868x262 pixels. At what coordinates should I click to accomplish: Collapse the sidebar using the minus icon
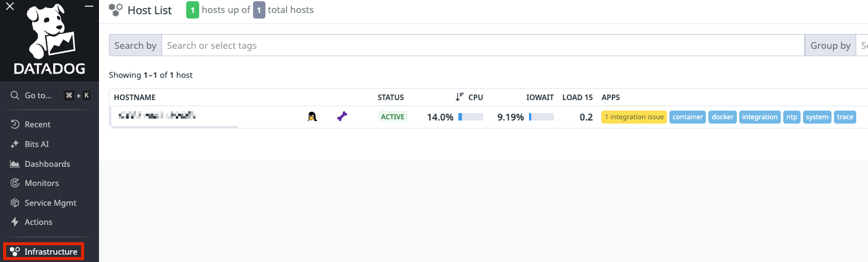[89, 6]
